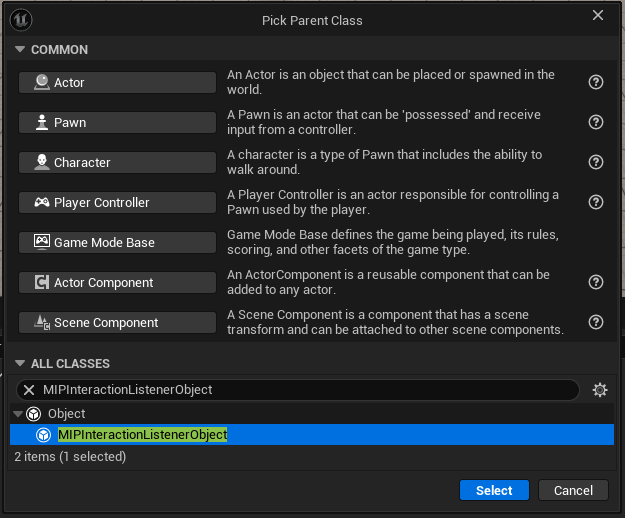This screenshot has height=518, width=625.
Task: Click the '2 items (1 selected)' status text
Action: pyautogui.click(x=70, y=457)
